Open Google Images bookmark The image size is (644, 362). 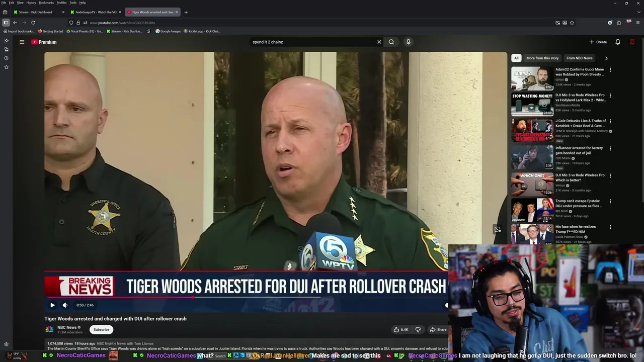click(x=168, y=31)
